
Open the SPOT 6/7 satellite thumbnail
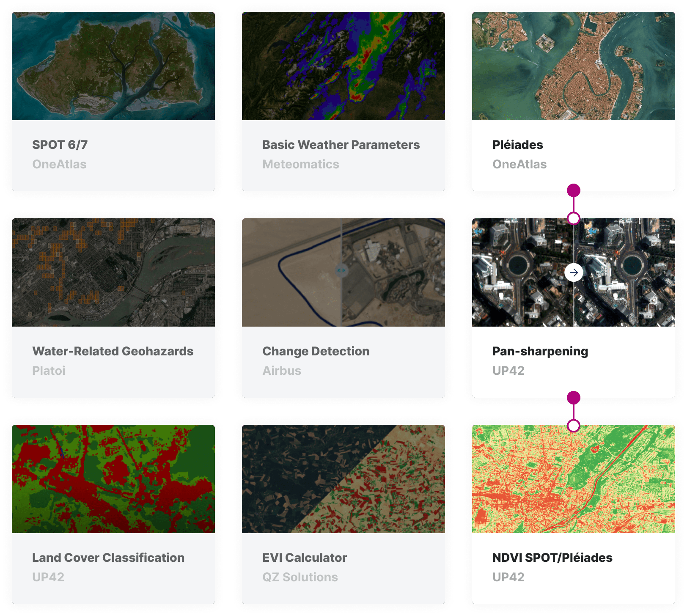point(113,66)
